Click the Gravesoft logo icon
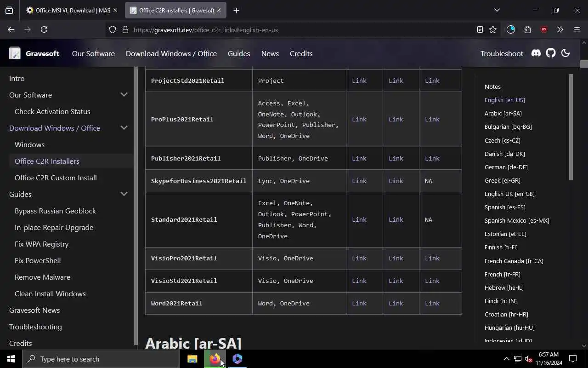This screenshot has width=588, height=368. coord(15,53)
